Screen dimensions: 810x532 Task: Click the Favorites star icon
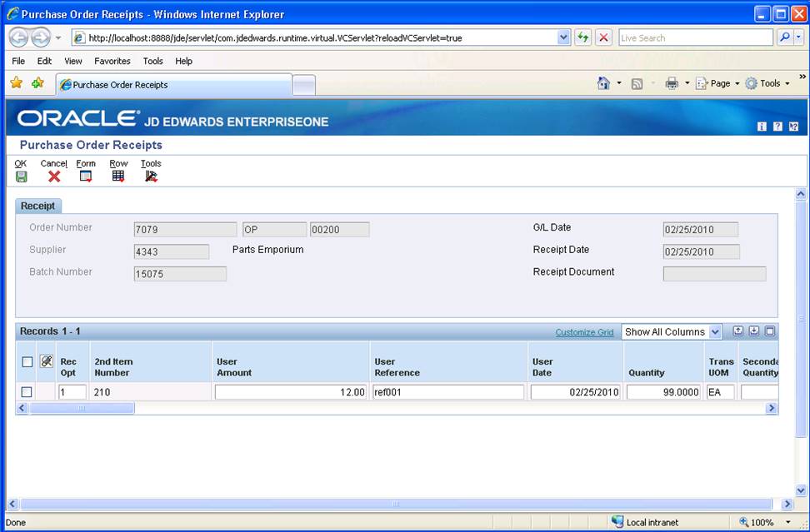17,82
